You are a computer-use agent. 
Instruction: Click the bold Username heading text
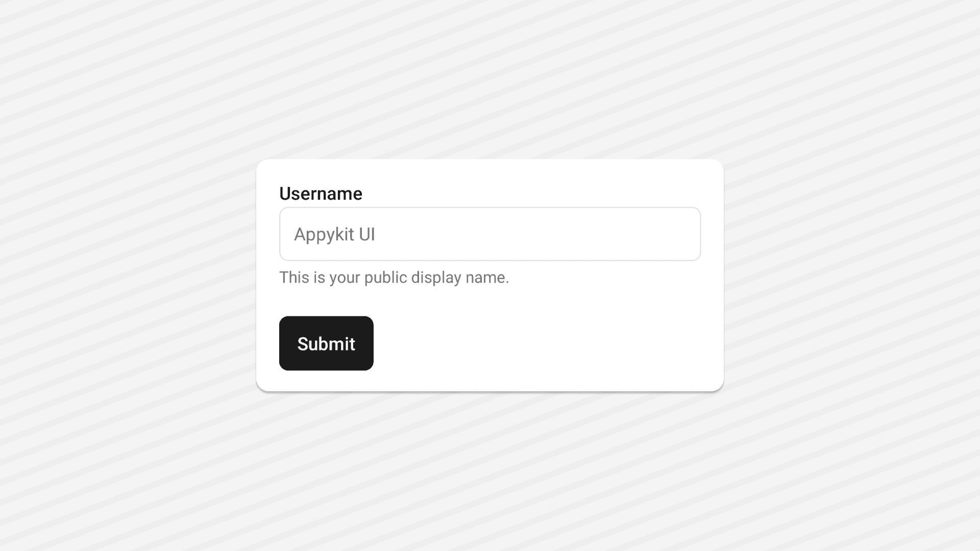tap(321, 194)
